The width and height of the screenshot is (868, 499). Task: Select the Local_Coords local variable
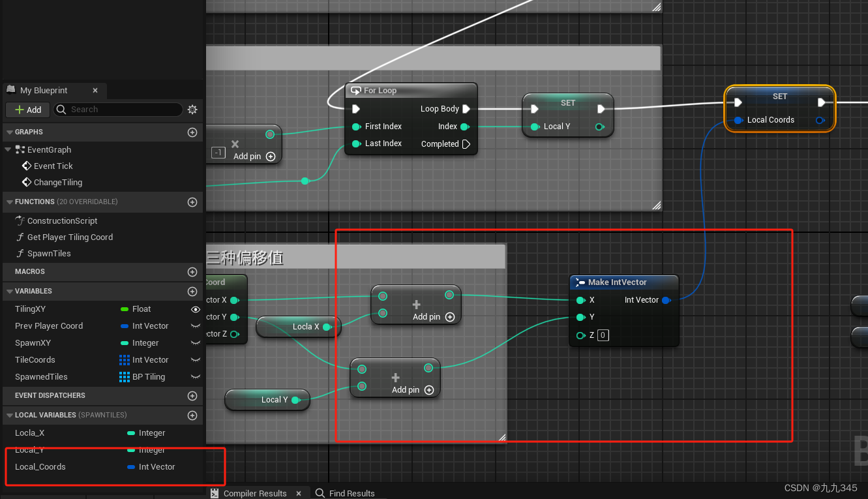40,467
